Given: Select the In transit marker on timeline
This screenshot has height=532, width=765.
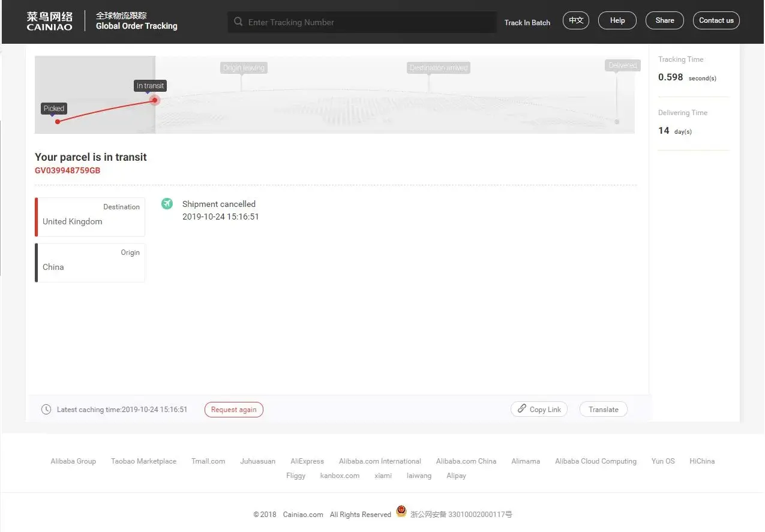Looking at the screenshot, I should [x=155, y=100].
